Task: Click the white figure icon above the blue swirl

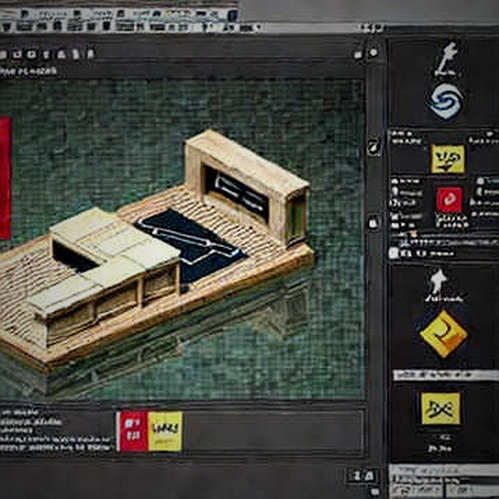Action: point(448,59)
